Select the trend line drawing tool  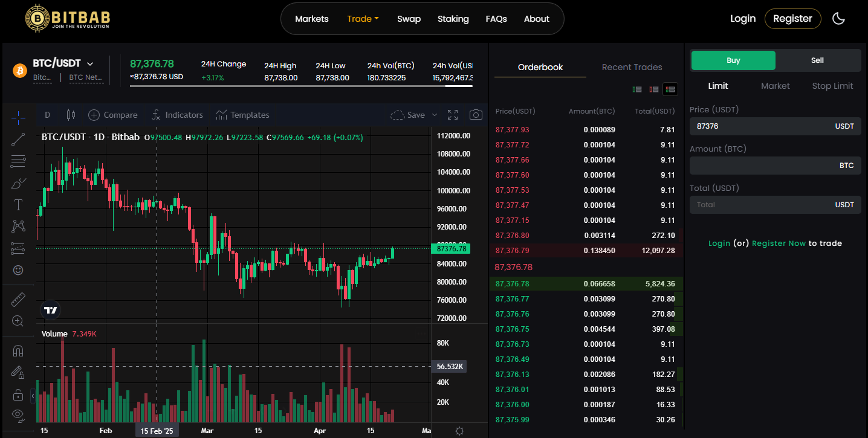point(18,140)
